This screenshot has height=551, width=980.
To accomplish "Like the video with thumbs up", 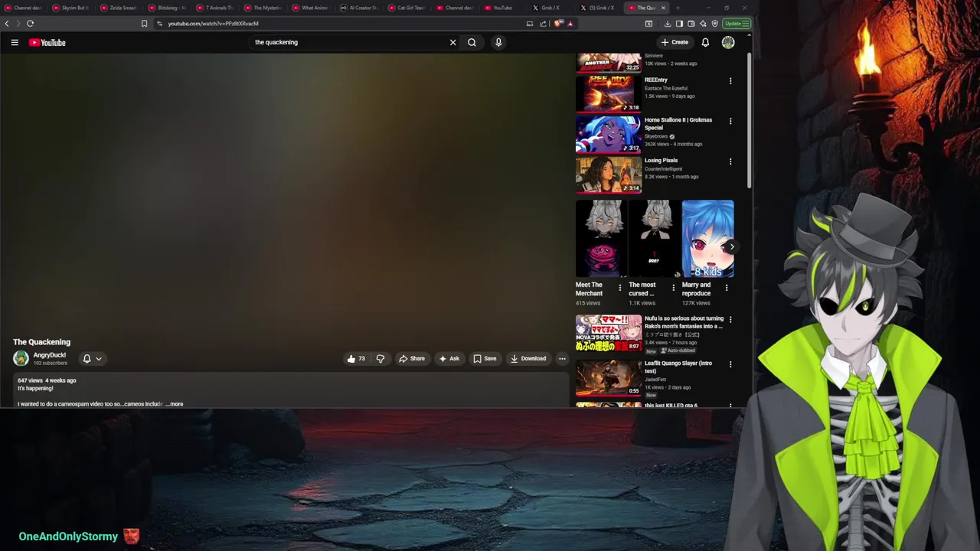I will click(356, 358).
